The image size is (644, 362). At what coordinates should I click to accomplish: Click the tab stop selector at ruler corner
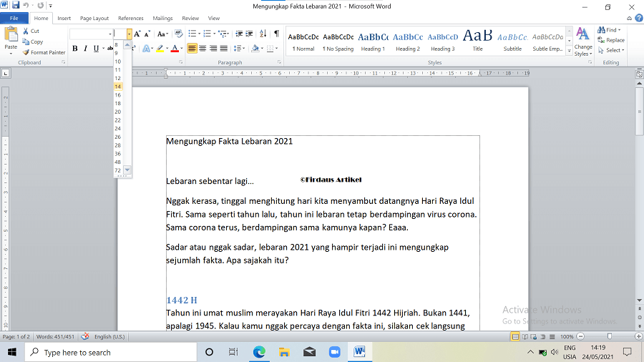coord(5,74)
